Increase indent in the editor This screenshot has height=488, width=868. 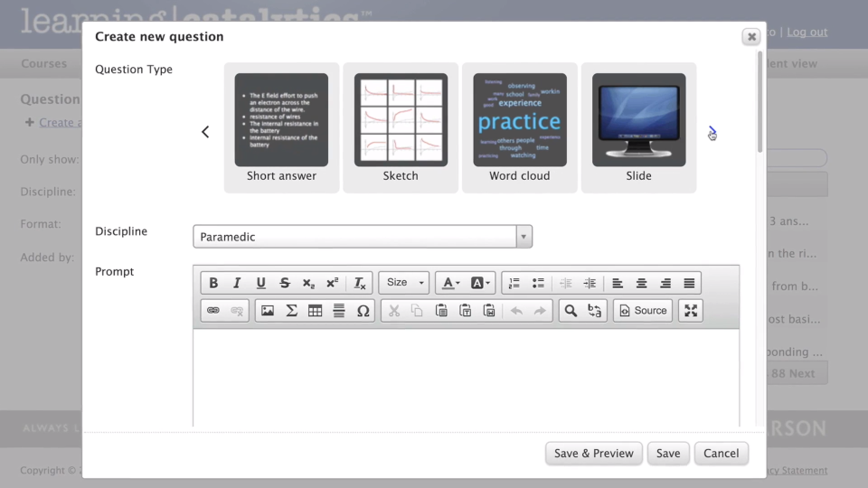click(590, 283)
